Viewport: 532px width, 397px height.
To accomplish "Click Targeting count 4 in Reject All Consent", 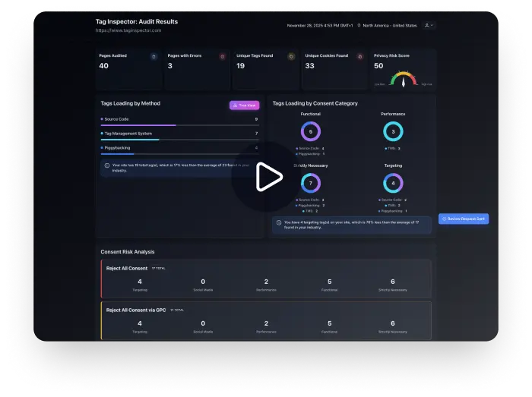I will pos(140,282).
